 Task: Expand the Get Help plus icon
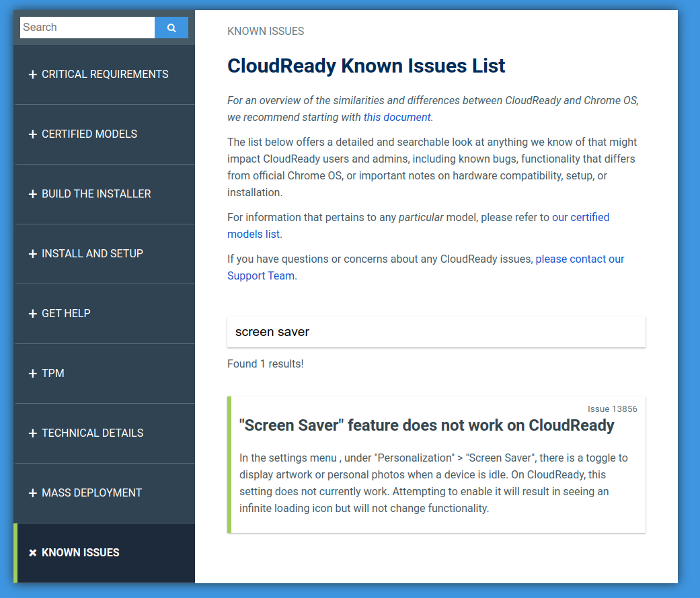32,314
